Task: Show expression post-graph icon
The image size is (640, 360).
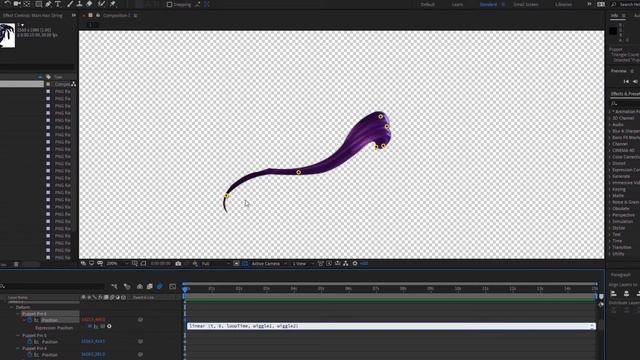Action: click(x=96, y=327)
